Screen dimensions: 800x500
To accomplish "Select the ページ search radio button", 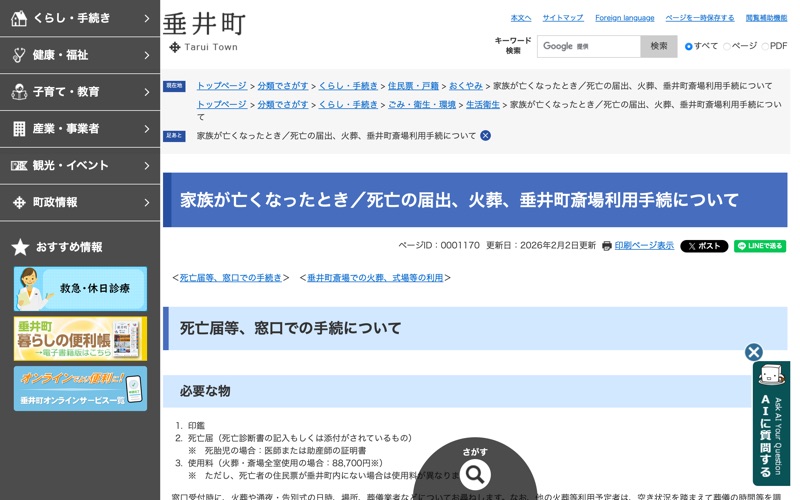I will (727, 46).
